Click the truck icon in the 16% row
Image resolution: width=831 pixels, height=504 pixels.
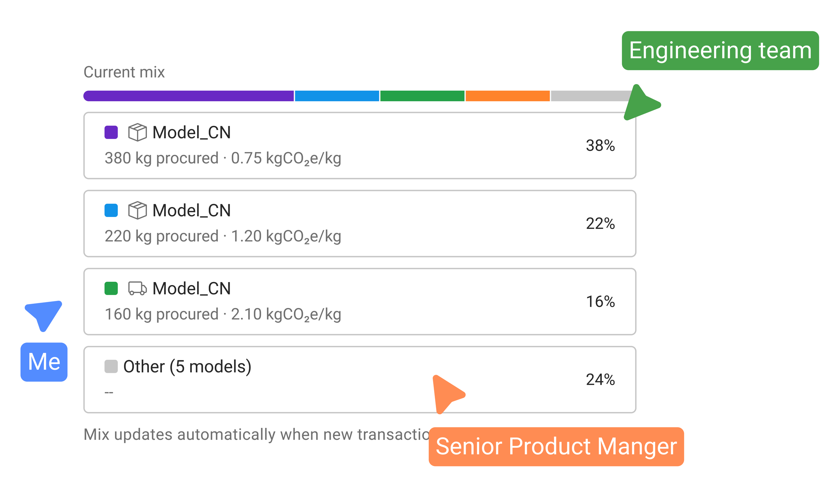click(x=137, y=289)
